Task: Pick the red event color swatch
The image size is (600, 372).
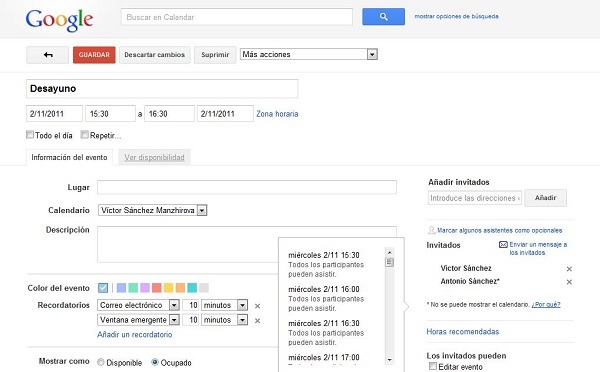Action: tap(157, 288)
